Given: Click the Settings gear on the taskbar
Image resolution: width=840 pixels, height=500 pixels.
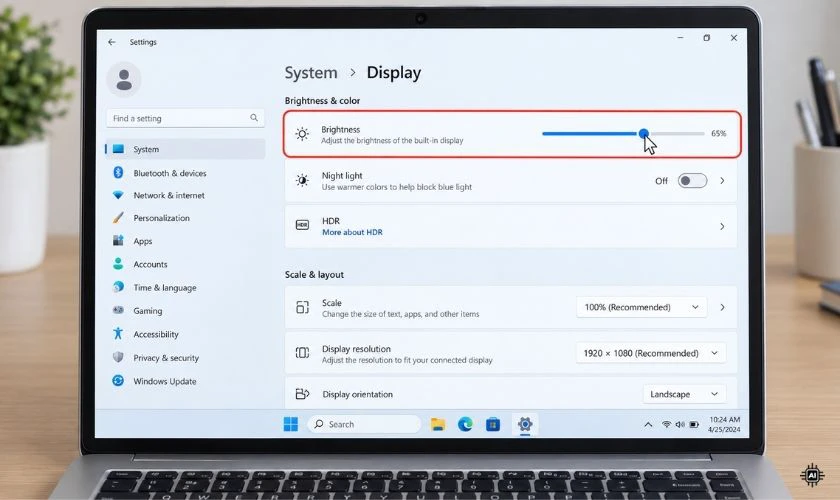Looking at the screenshot, I should click(x=525, y=424).
